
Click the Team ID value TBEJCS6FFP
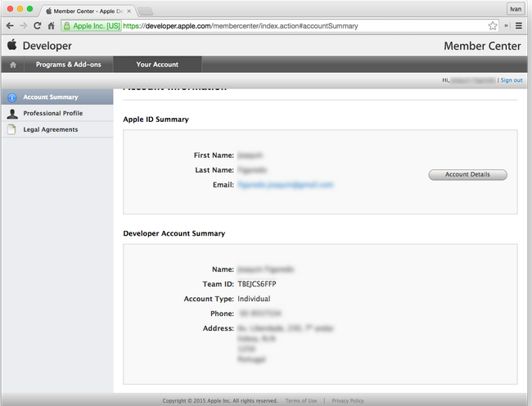tap(257, 284)
